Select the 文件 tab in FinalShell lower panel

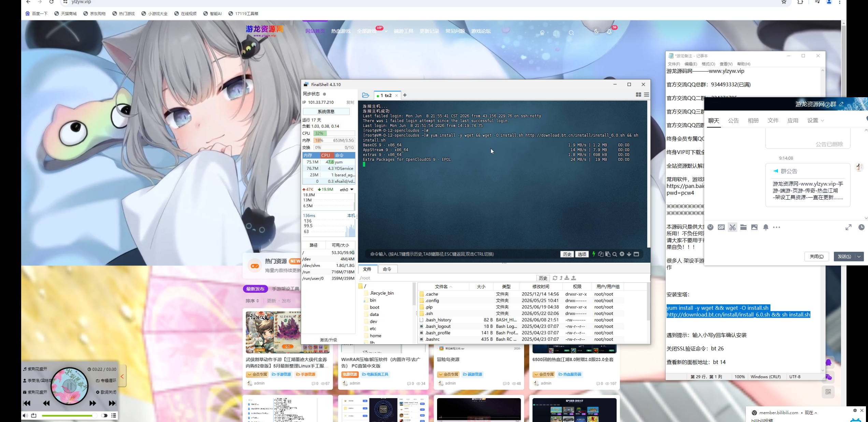tap(367, 269)
